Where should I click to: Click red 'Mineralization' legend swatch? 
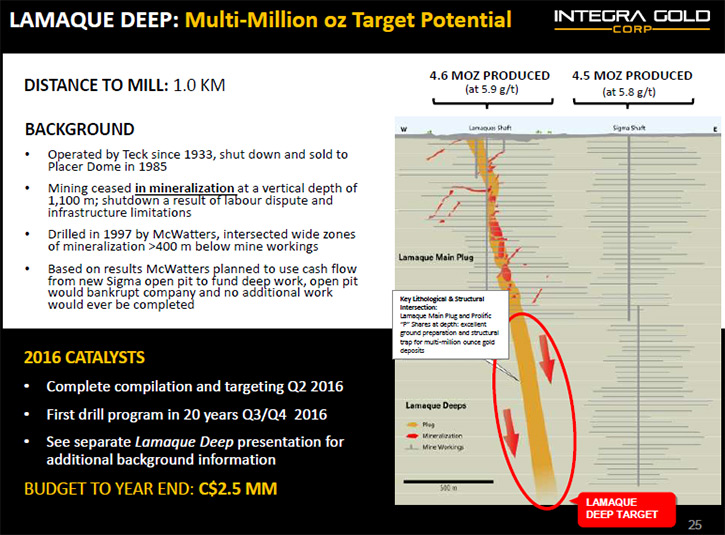(x=412, y=436)
